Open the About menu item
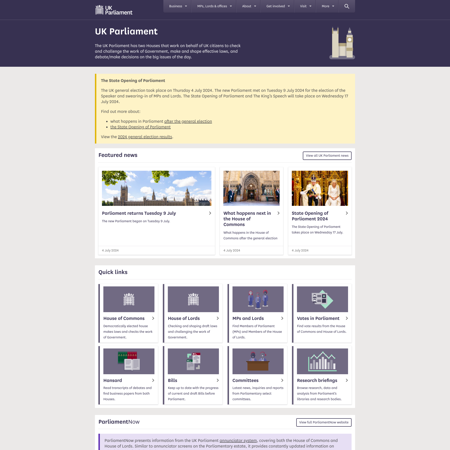Screen dimensions: 450x450 [249, 6]
